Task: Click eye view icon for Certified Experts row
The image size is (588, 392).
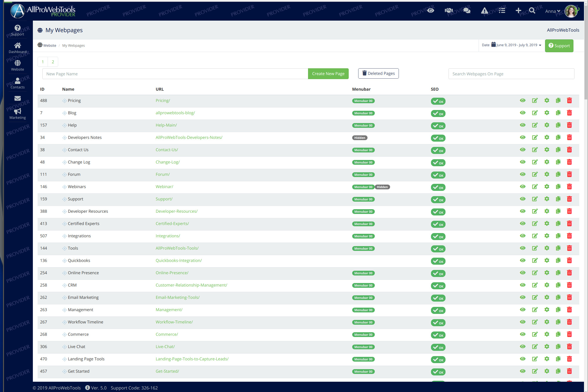Action: (x=523, y=223)
